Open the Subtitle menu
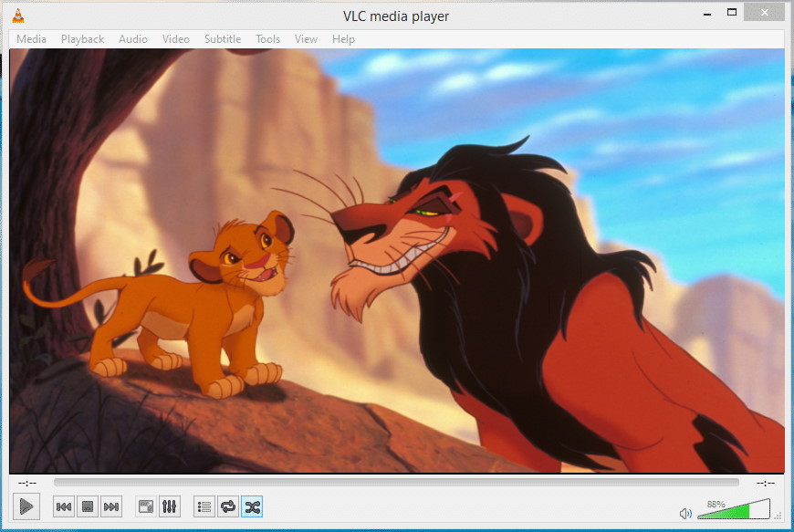 223,39
